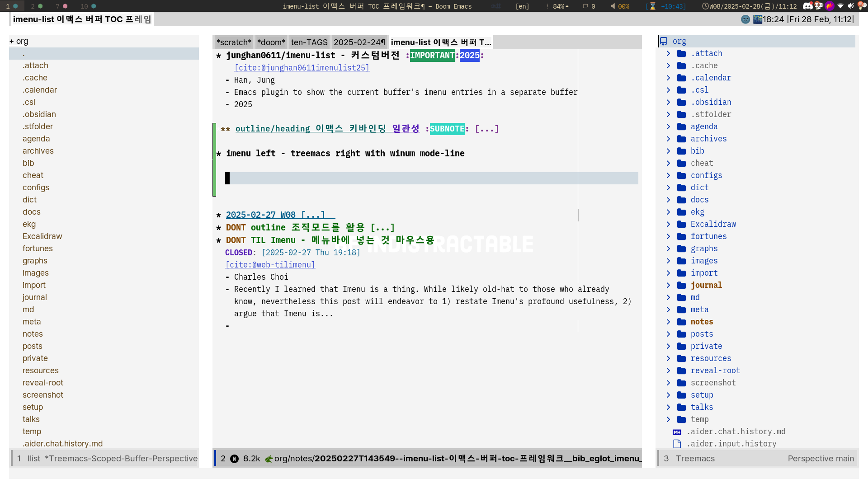Select 'screenshot' in the left ilist panel
The image size is (868, 488).
click(x=43, y=395)
